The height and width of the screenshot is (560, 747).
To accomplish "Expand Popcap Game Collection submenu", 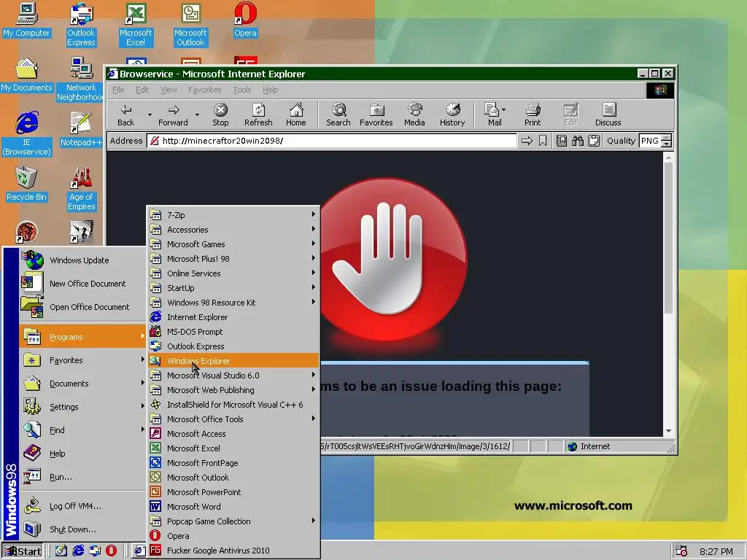I will (x=233, y=521).
